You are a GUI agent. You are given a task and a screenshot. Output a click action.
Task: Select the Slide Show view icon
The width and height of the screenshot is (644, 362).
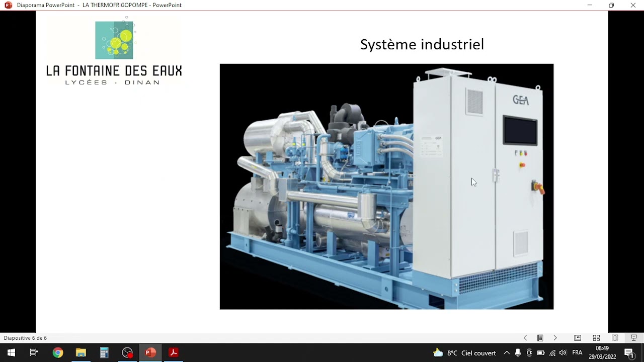point(634,338)
